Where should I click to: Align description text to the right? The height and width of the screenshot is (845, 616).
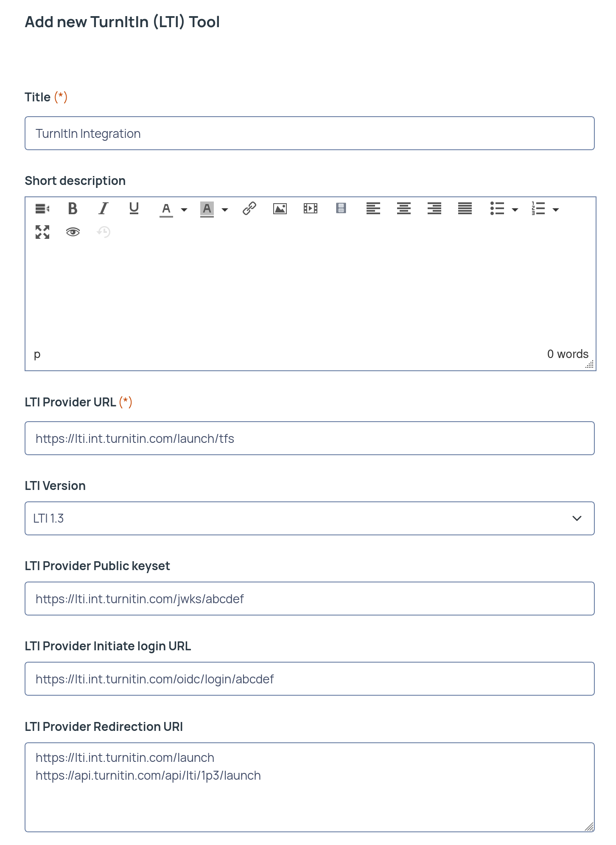[434, 208]
